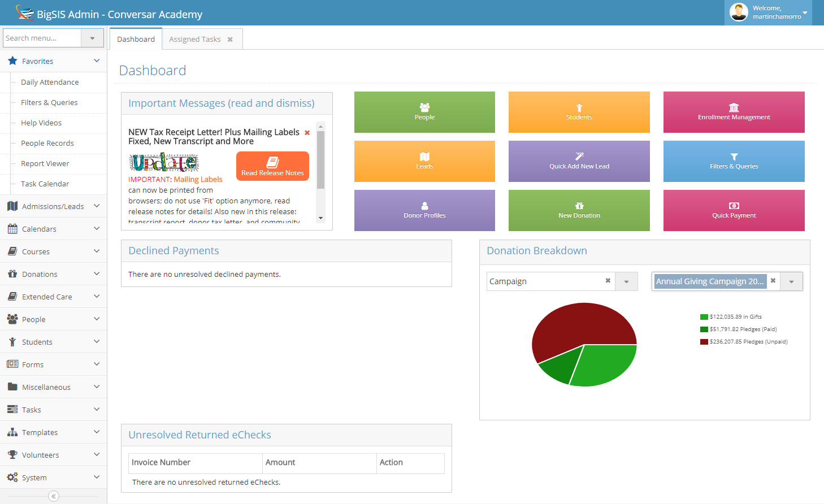The width and height of the screenshot is (824, 504).
Task: Expand the People section chevron
Action: [x=97, y=319]
